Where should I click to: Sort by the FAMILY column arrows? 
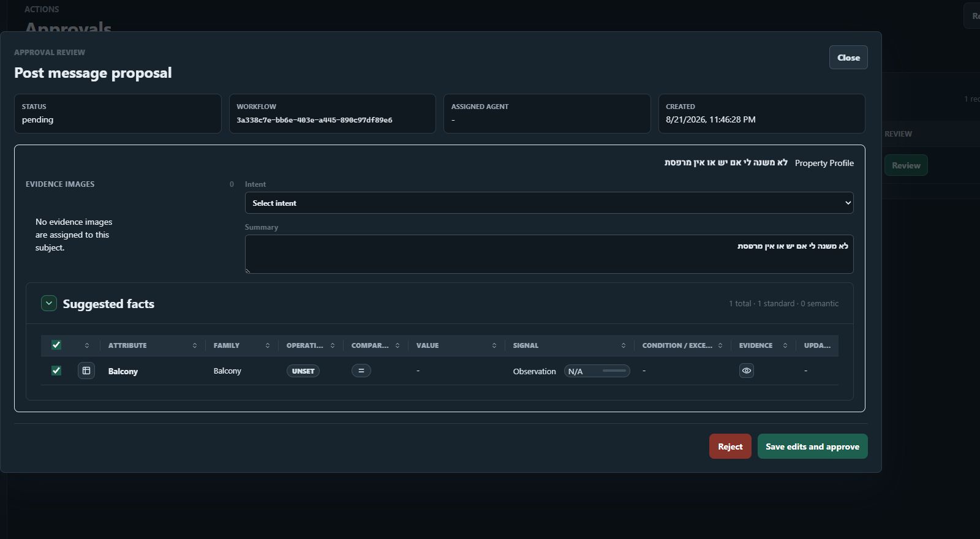(268, 345)
